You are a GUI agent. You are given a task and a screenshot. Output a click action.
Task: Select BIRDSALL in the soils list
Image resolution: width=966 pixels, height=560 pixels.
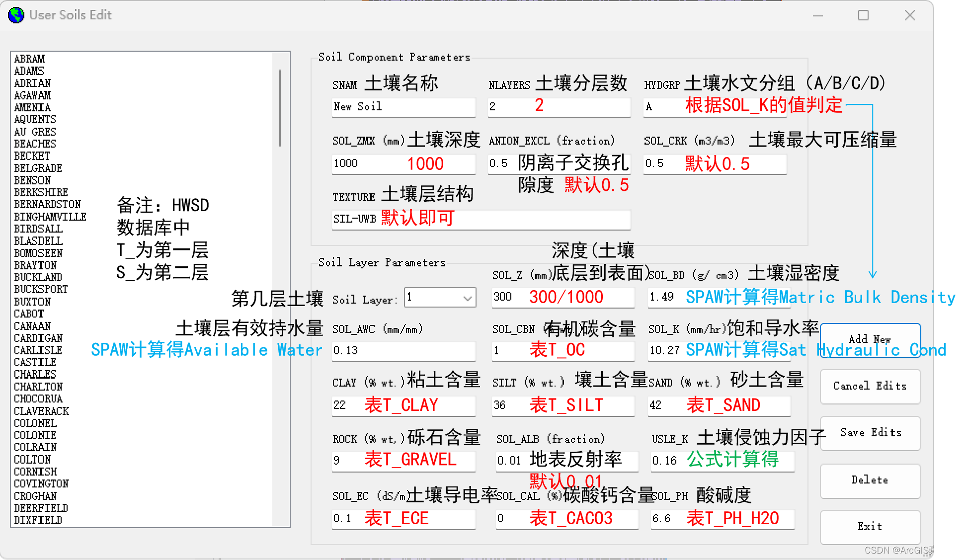click(x=38, y=229)
